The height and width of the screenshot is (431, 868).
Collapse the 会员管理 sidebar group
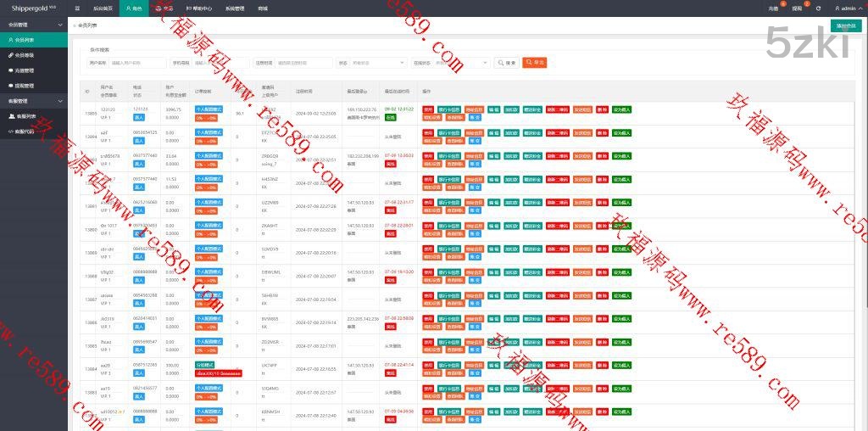[x=34, y=25]
